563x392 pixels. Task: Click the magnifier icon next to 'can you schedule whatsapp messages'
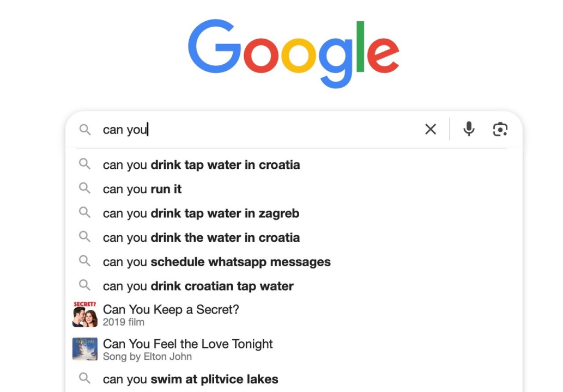point(85,261)
